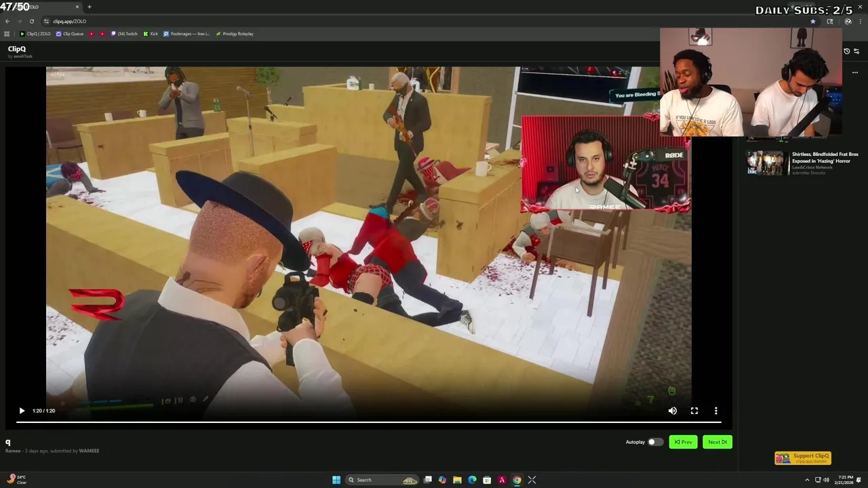Open the Postimages bookmark
Image resolution: width=868 pixels, height=488 pixels.
tap(186, 34)
